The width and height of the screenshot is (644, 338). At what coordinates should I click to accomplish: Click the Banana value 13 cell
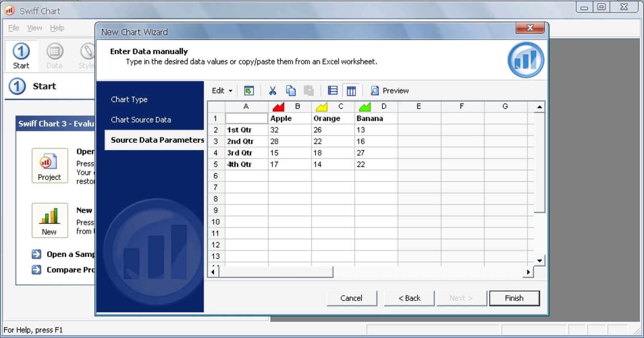pyautogui.click(x=376, y=130)
